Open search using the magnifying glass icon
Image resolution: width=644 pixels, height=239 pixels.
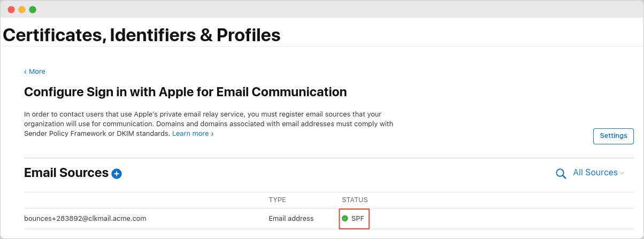pyautogui.click(x=561, y=173)
